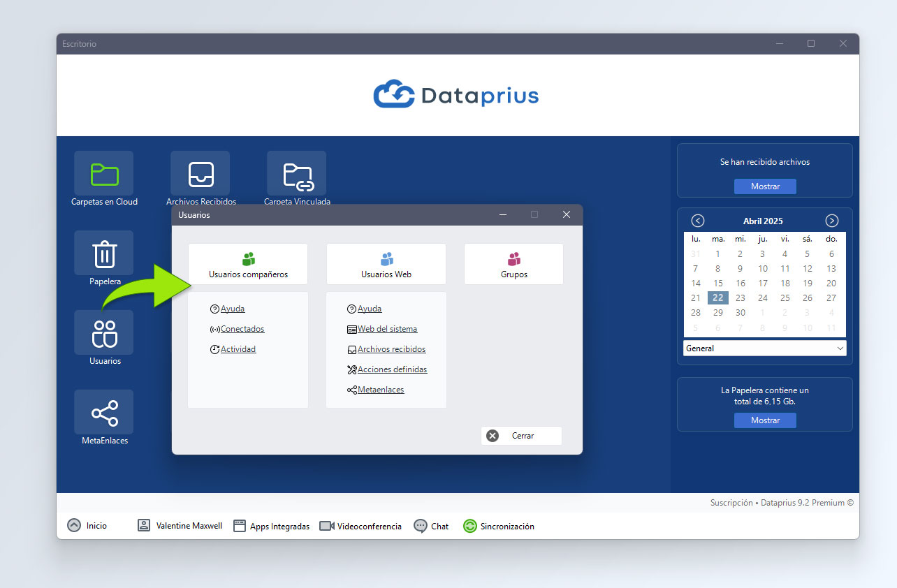Close the Usuarios dialog with X
This screenshot has width=897, height=588.
tap(567, 214)
